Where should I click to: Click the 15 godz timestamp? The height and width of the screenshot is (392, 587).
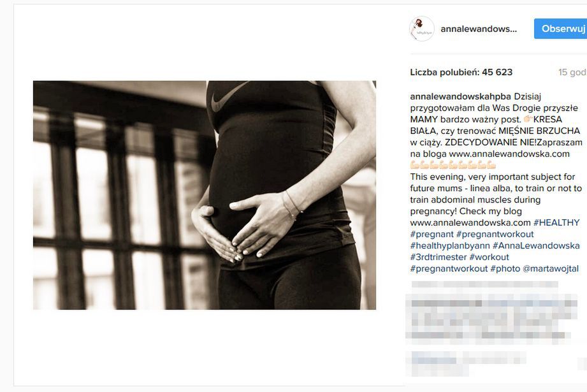572,72
